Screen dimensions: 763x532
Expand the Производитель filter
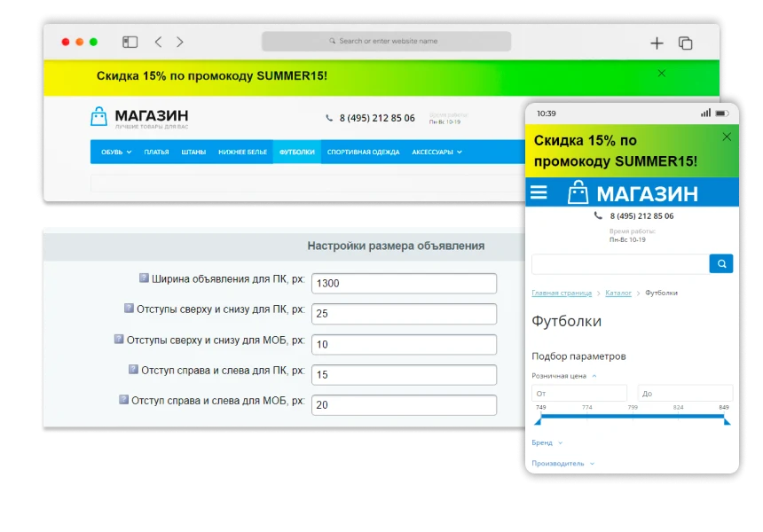click(x=563, y=464)
